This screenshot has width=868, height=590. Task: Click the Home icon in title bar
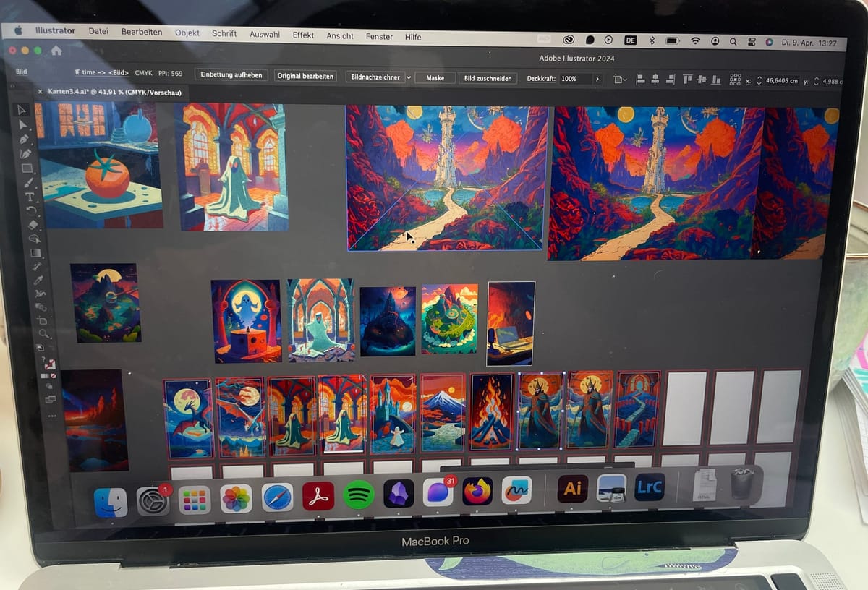pyautogui.click(x=56, y=51)
